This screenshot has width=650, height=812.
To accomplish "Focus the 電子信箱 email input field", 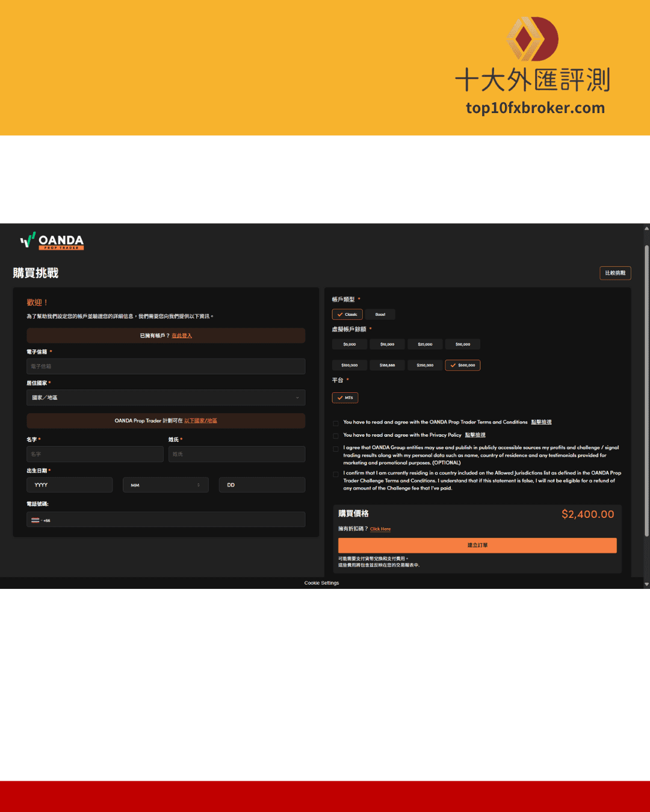I will coord(166,366).
